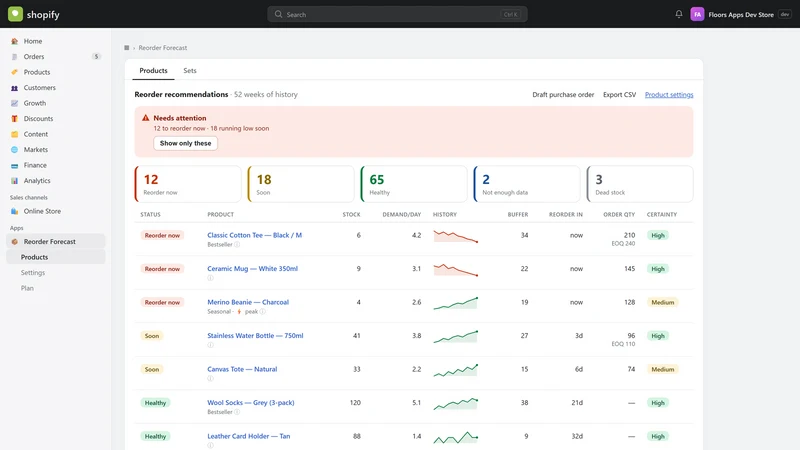
Task: Open the FA store avatar menu
Action: [x=697, y=14]
